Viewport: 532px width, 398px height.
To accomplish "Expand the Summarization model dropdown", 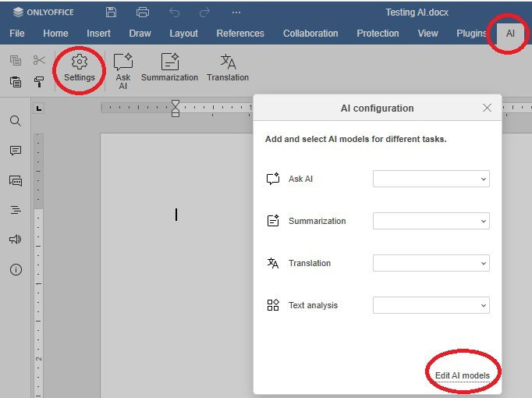I will click(431, 221).
